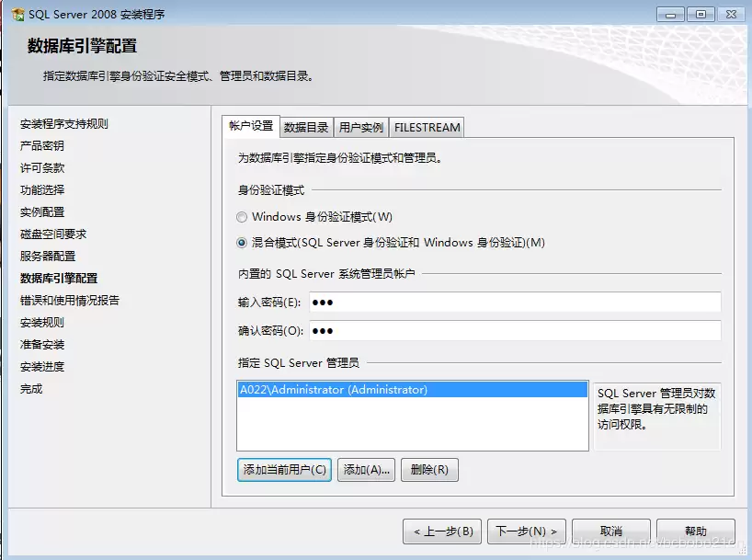Open the 数据目录 tab

click(x=306, y=128)
